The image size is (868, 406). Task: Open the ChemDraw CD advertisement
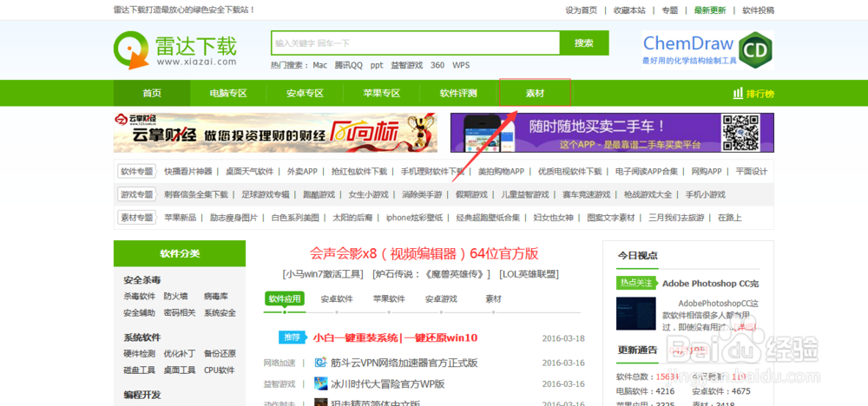pyautogui.click(x=708, y=49)
